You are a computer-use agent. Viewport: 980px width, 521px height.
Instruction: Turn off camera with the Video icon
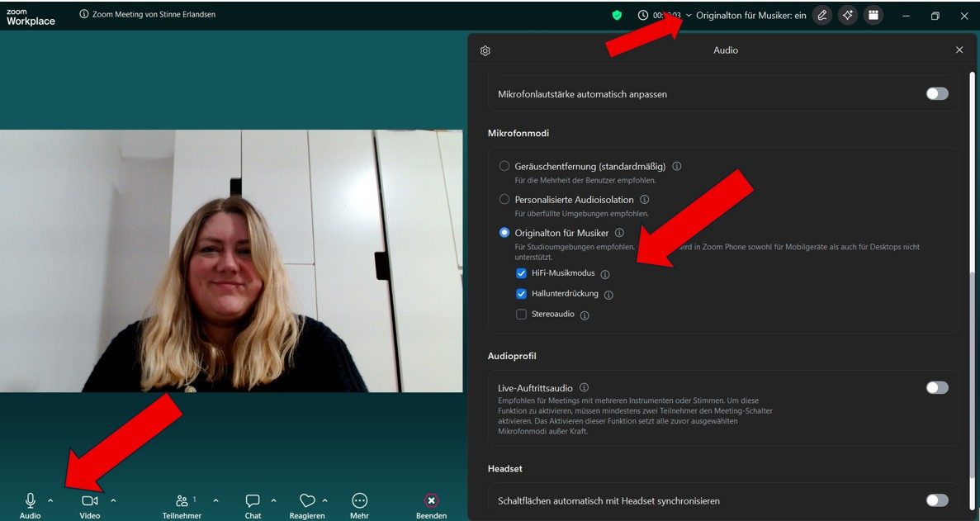[x=89, y=500]
